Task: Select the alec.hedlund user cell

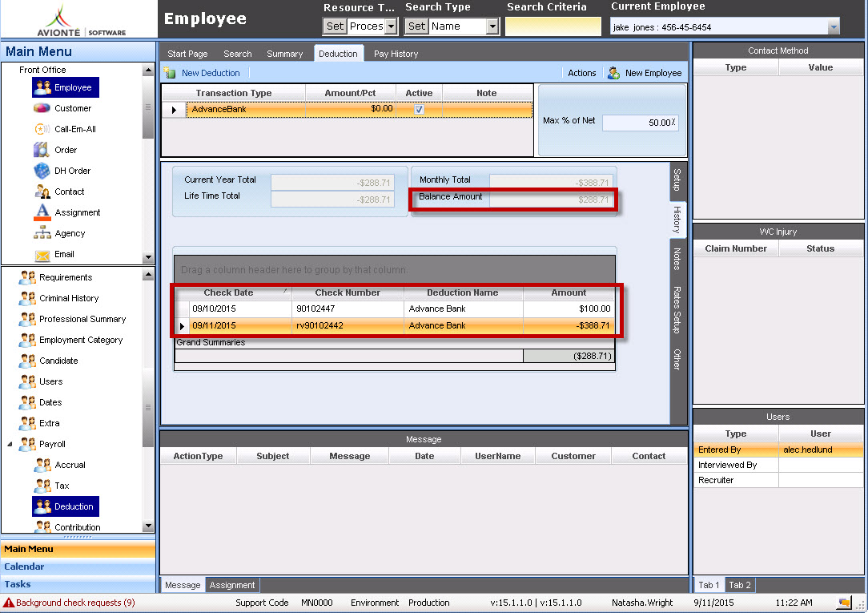Action: [x=821, y=450]
